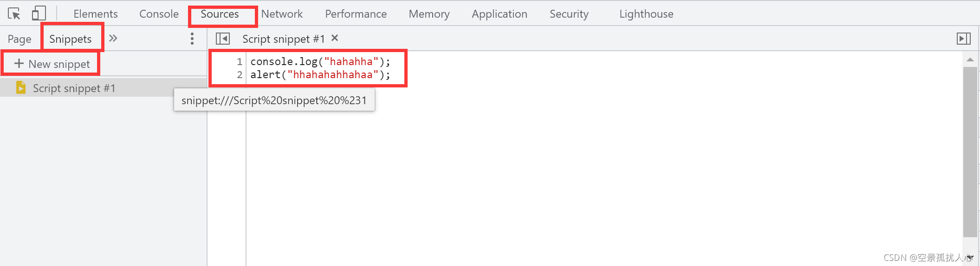The image size is (980, 266).
Task: Close the Script snippet #1 editor tab
Action: (335, 38)
